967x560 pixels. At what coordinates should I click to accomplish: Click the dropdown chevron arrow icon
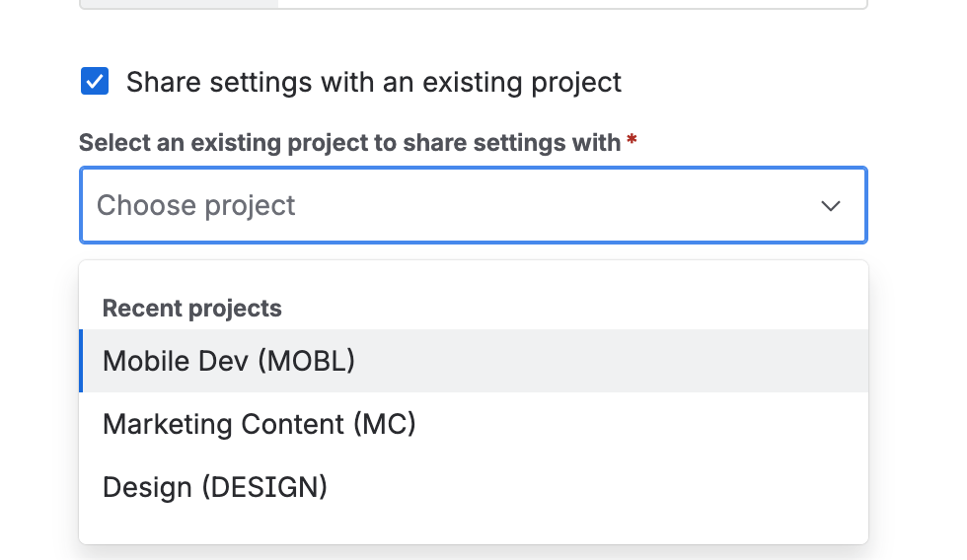[831, 206]
